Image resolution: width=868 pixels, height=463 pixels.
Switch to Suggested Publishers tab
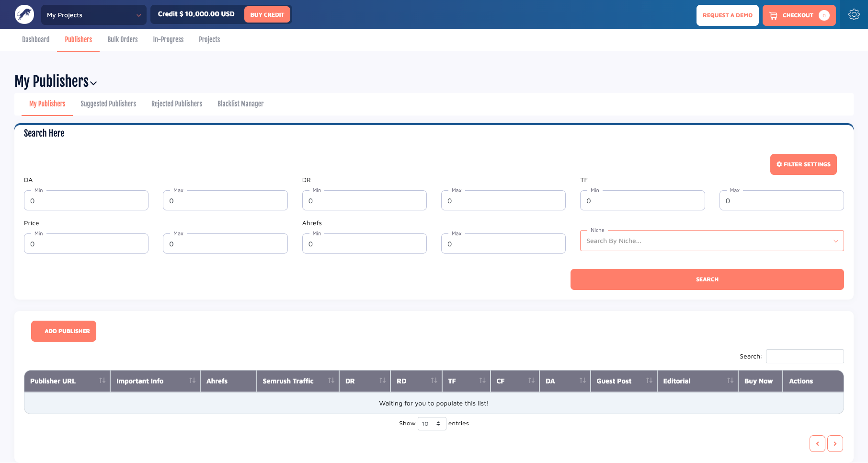(x=108, y=104)
